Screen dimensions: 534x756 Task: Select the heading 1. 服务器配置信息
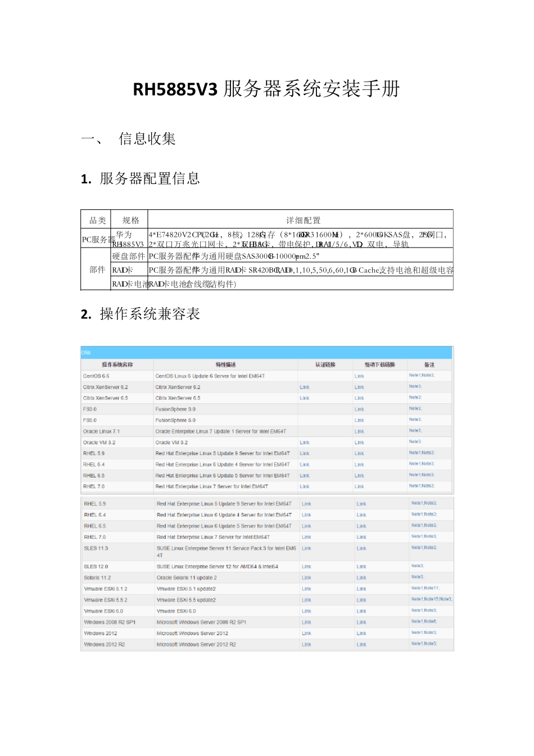coord(141,179)
